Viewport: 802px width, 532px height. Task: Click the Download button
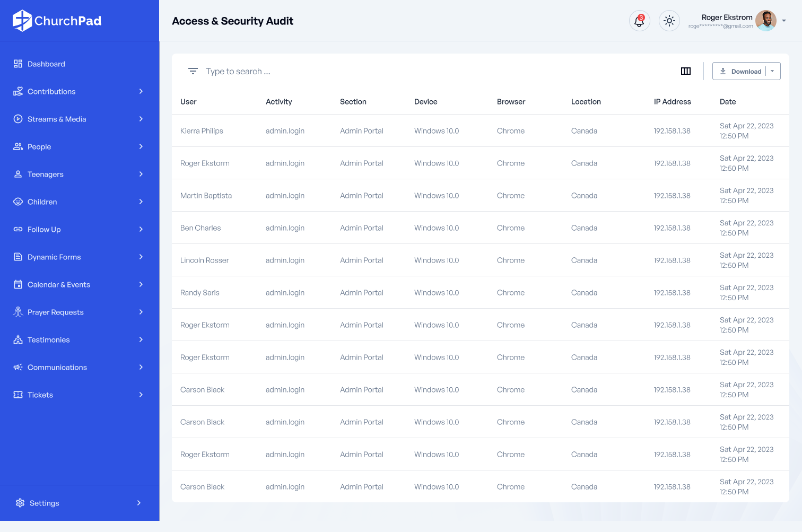(x=740, y=71)
